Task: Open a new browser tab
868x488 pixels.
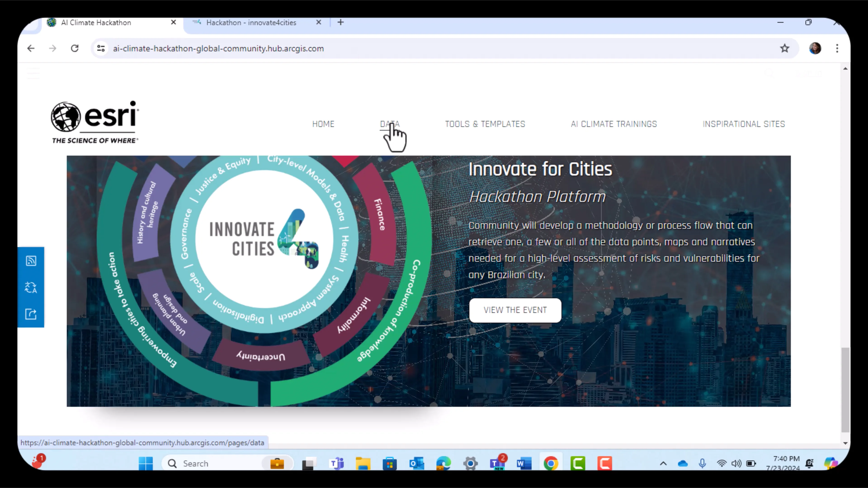Action: [x=341, y=22]
